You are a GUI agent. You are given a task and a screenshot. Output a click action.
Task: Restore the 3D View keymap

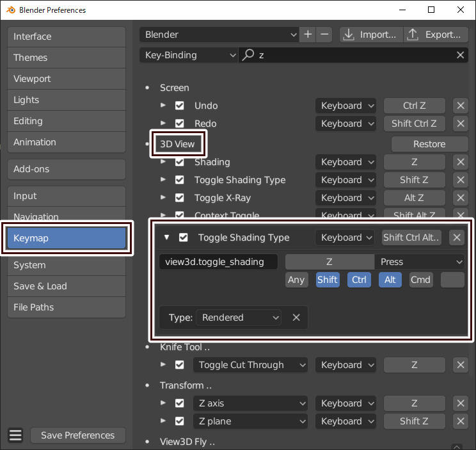tap(429, 144)
